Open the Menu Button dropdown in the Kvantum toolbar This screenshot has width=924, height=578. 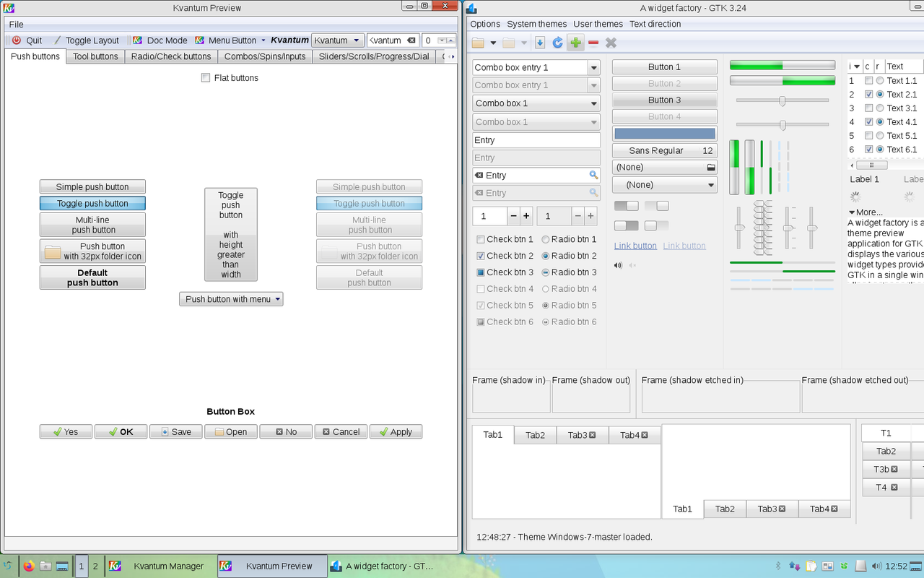click(x=230, y=40)
